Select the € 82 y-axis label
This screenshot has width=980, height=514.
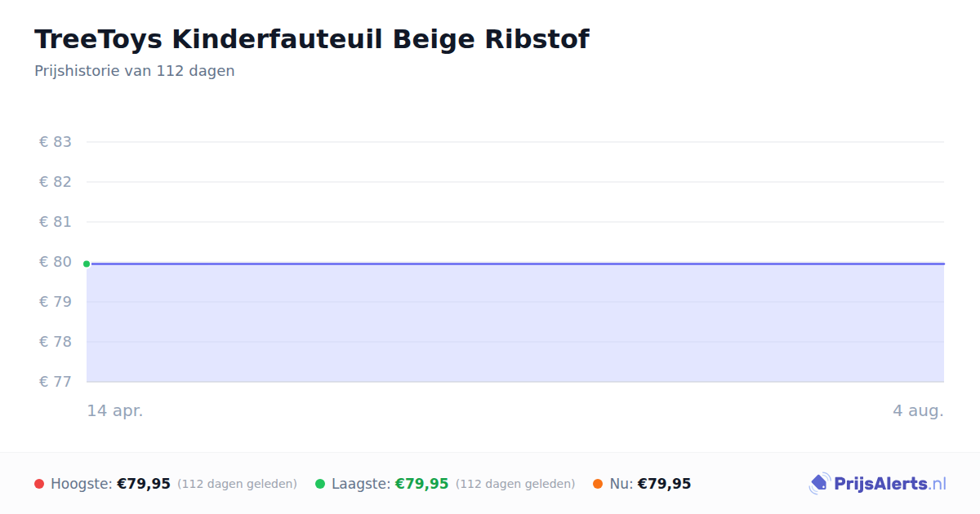(x=56, y=182)
